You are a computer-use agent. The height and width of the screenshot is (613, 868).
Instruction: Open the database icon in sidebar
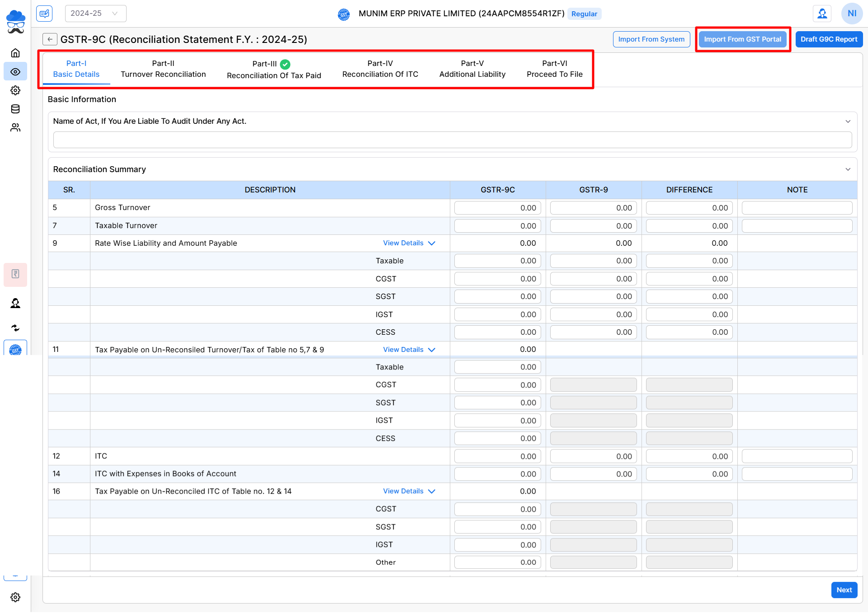15,109
